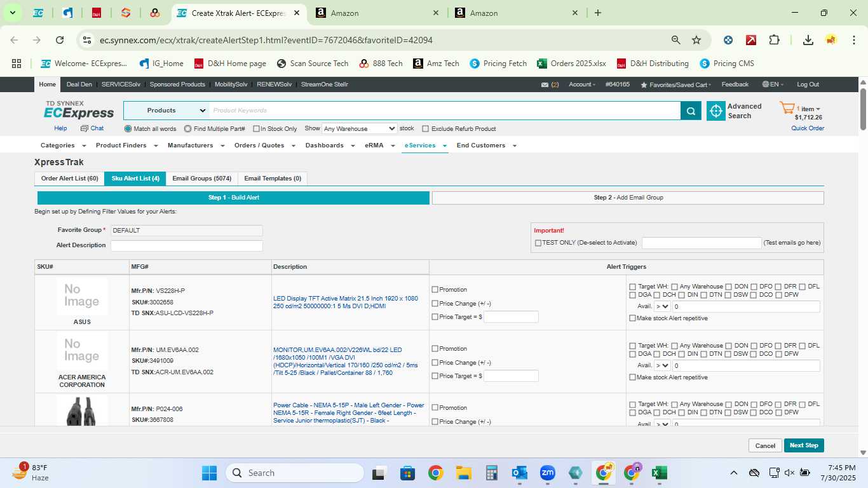Open Chrome three-dot menu
Screen dimensions: 868x488
click(853, 40)
